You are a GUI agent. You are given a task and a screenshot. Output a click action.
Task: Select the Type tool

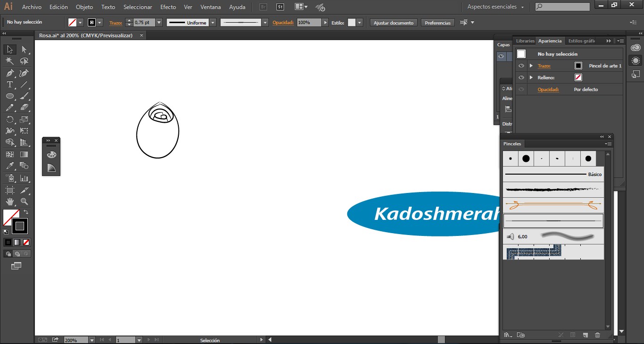tap(9, 84)
